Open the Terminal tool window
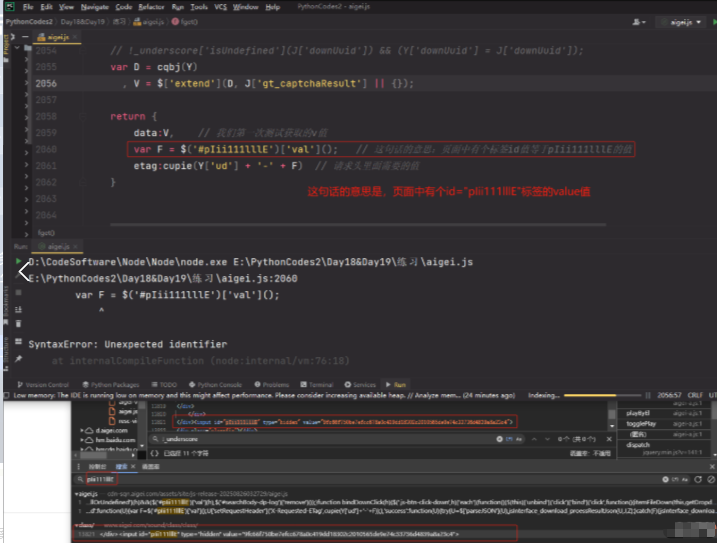 click(x=317, y=385)
